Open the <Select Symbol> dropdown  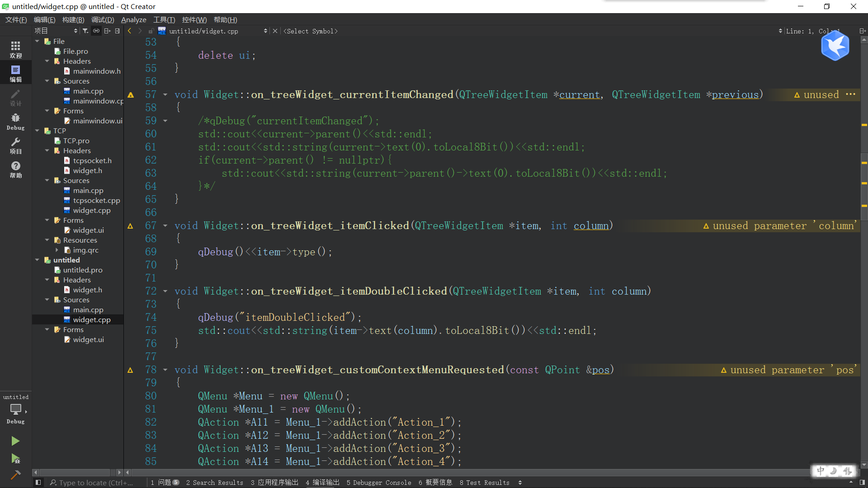pyautogui.click(x=311, y=31)
